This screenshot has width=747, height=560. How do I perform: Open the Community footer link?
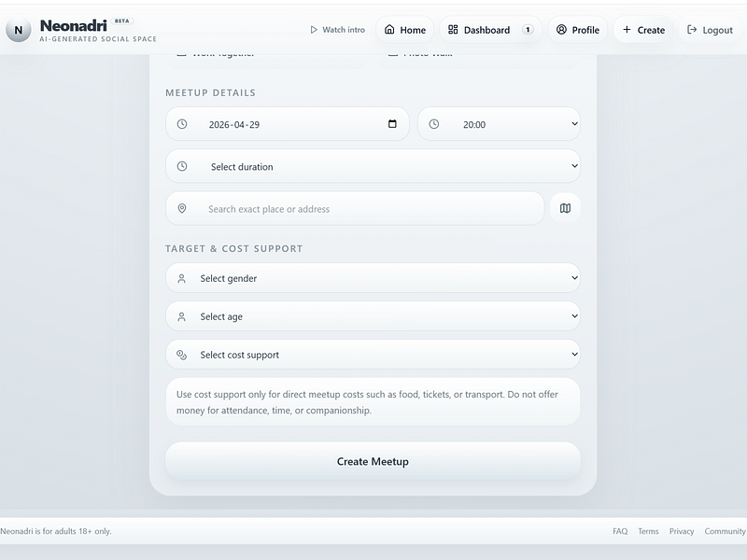click(x=726, y=531)
